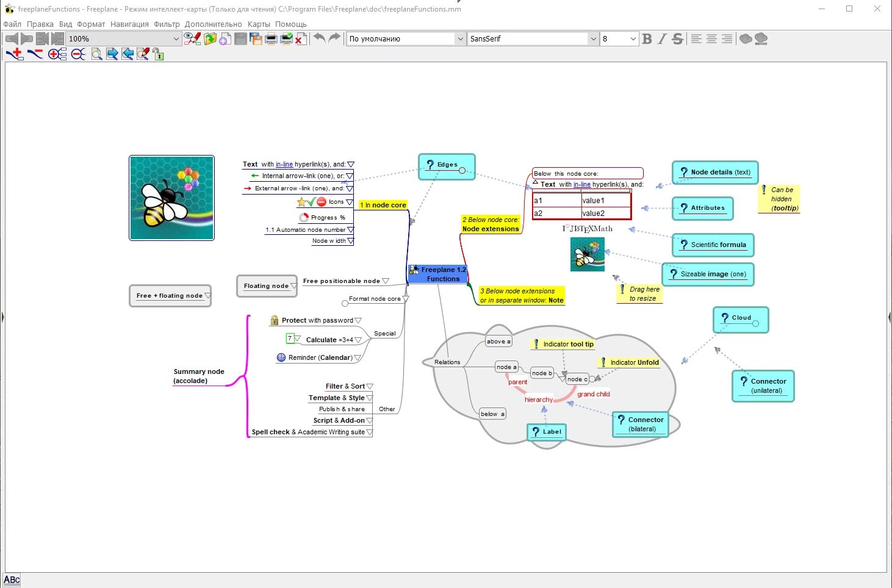Select the Floating node box
Image resolution: width=892 pixels, height=588 pixels.
point(267,286)
